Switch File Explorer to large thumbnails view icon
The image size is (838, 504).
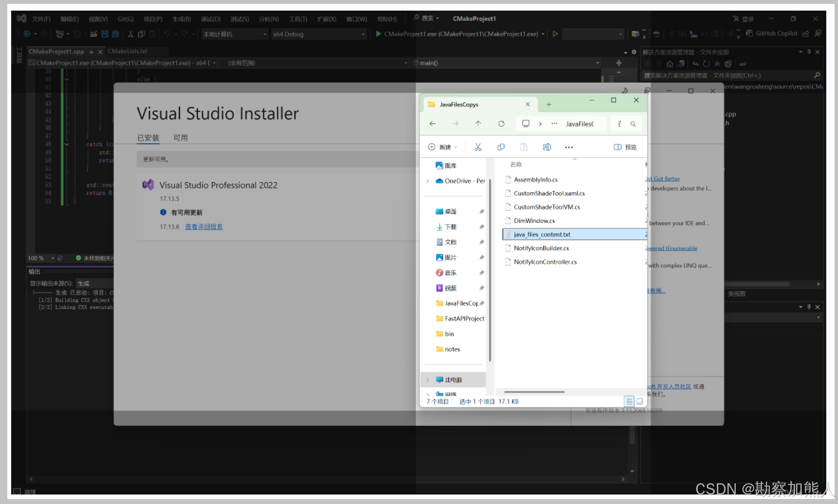(640, 401)
